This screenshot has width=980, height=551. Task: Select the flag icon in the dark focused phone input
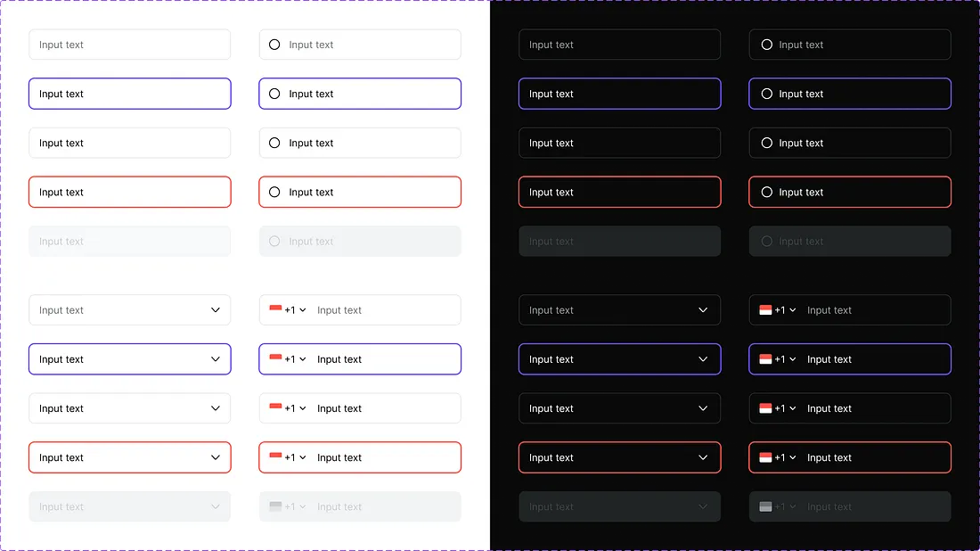pyautogui.click(x=764, y=359)
